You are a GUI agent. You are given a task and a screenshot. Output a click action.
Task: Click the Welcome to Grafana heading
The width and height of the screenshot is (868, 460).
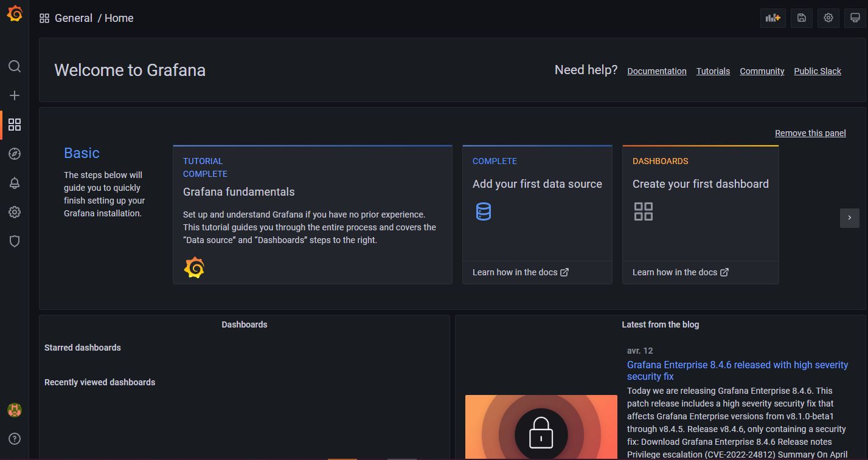click(130, 70)
